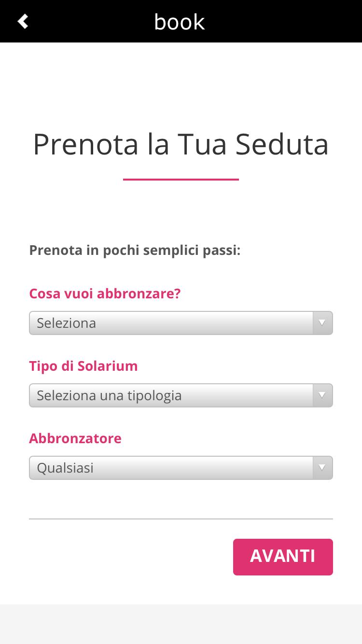
Task: Click the Prenota la Tua Seduta heading
Action: (181, 144)
